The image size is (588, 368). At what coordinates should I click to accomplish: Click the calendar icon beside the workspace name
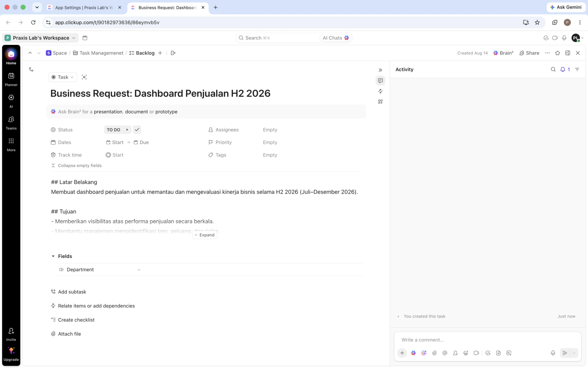pyautogui.click(x=85, y=38)
